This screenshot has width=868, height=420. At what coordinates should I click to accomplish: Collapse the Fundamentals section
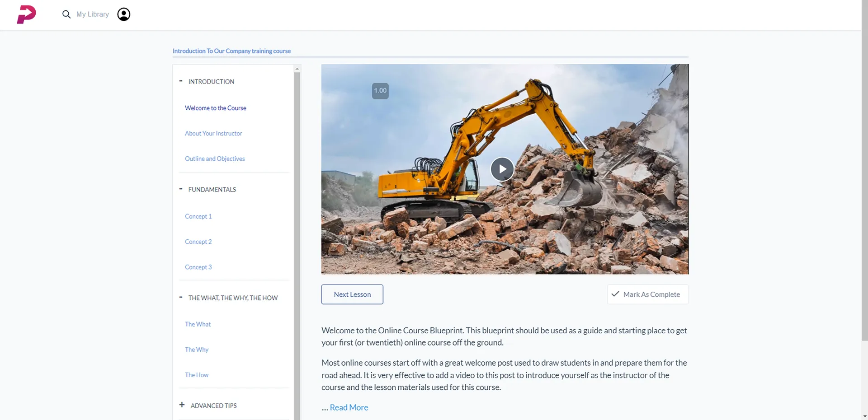[x=181, y=189]
